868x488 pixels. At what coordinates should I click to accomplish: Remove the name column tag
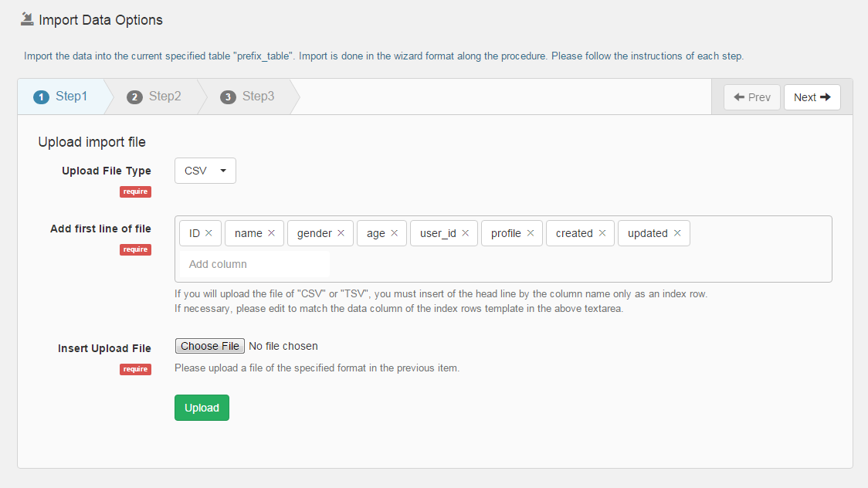tap(271, 232)
